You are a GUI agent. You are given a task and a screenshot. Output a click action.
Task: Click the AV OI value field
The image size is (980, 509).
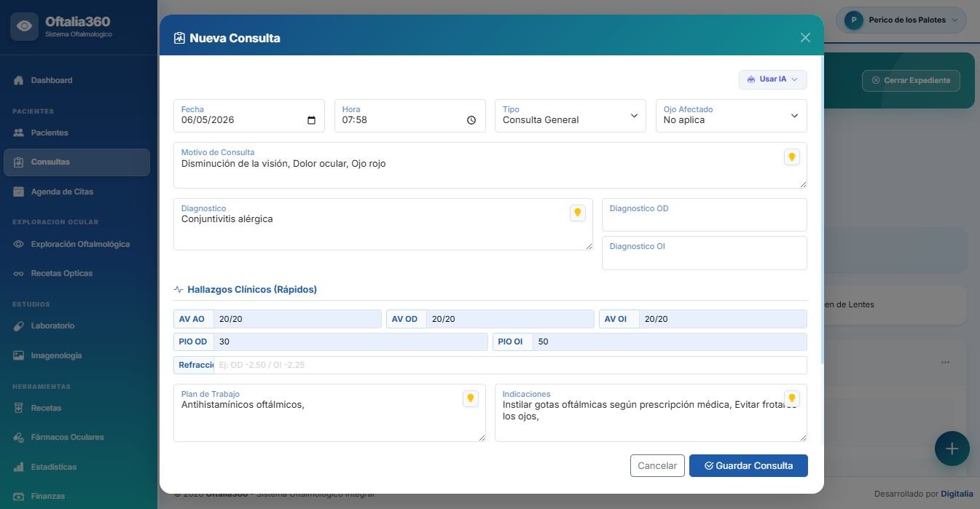pyautogui.click(x=723, y=319)
